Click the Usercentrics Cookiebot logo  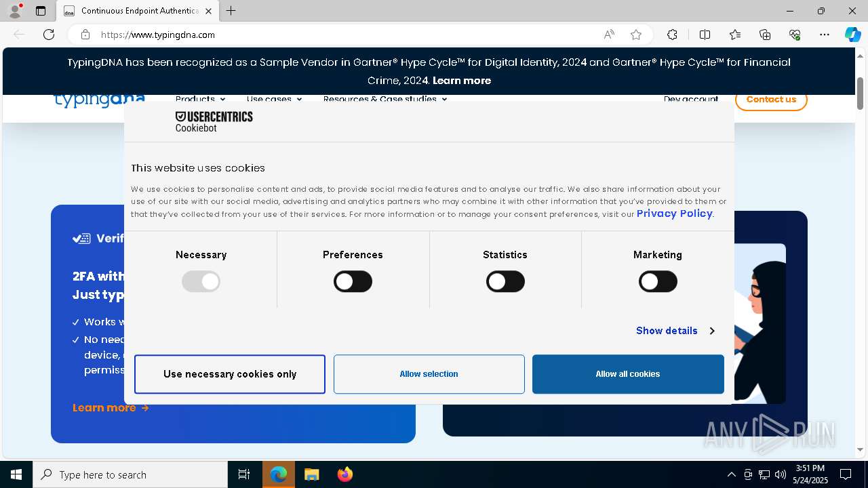coord(214,122)
